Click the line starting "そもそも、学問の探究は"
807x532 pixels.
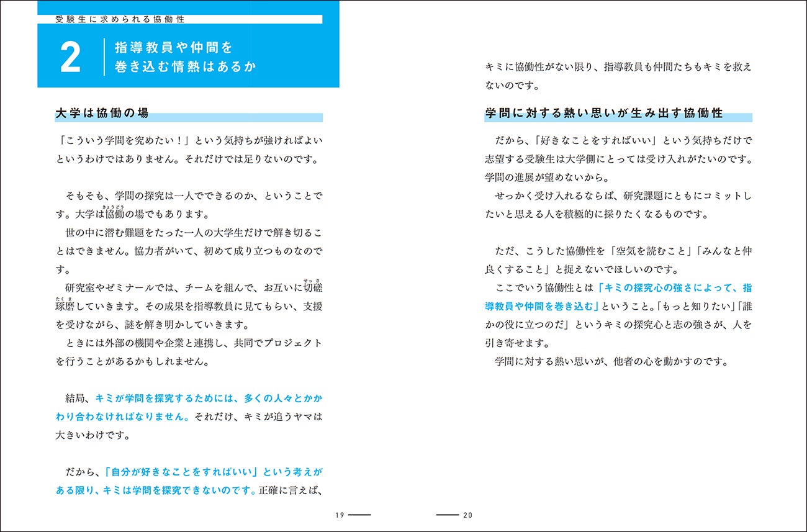coord(194,196)
